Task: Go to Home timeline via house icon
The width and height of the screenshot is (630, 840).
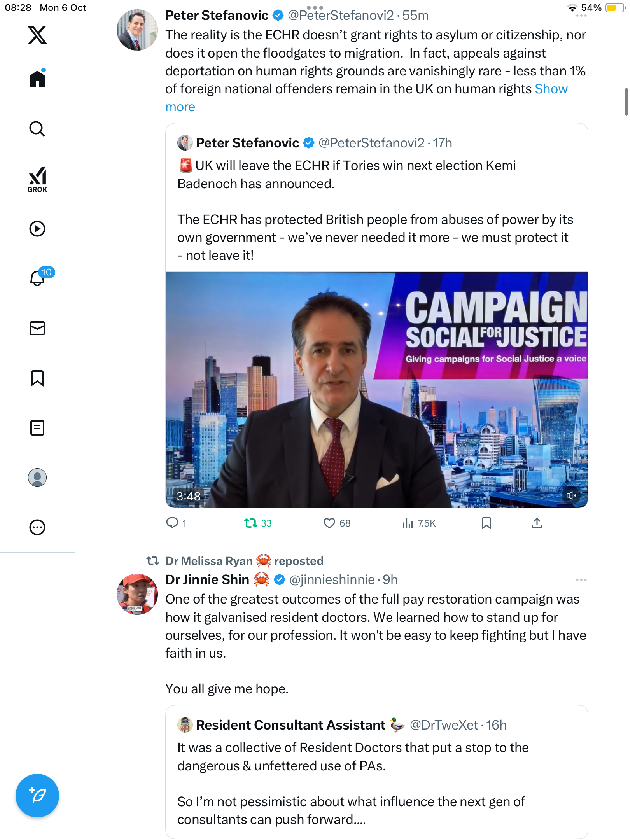Action: 37,79
